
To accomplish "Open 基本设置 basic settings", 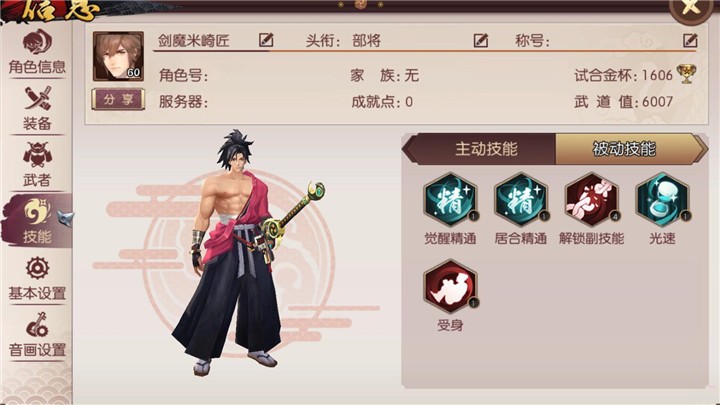I will [x=37, y=279].
